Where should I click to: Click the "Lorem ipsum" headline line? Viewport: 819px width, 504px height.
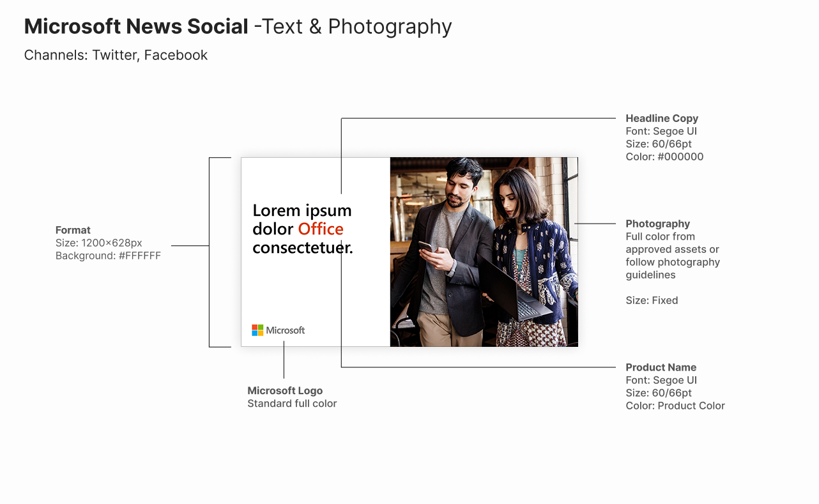tap(302, 210)
